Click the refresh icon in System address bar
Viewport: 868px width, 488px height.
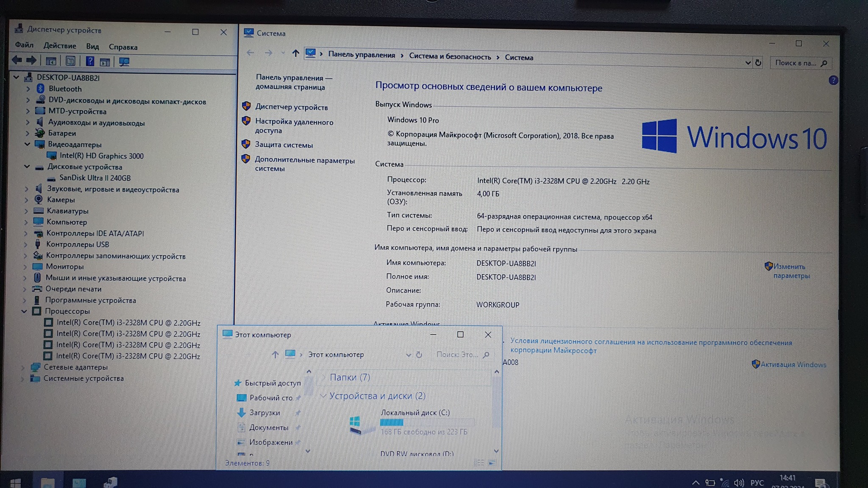758,63
